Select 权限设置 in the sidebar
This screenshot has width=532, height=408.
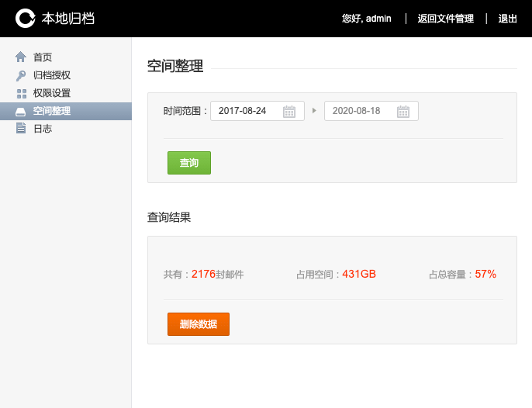tap(52, 93)
